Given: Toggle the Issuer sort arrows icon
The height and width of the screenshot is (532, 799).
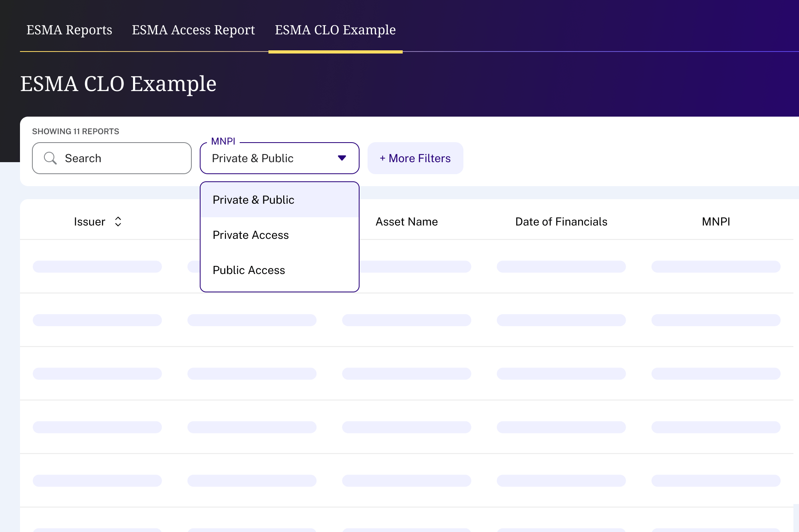Looking at the screenshot, I should click(x=118, y=222).
